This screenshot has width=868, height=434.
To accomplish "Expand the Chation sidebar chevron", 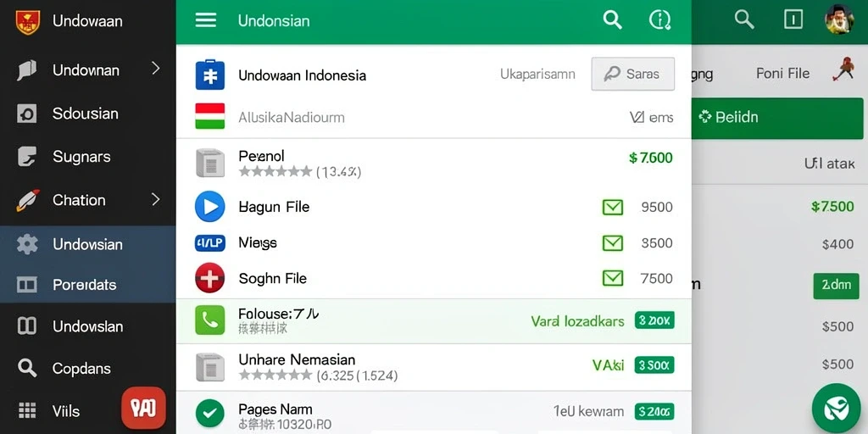I will pyautogui.click(x=156, y=199).
